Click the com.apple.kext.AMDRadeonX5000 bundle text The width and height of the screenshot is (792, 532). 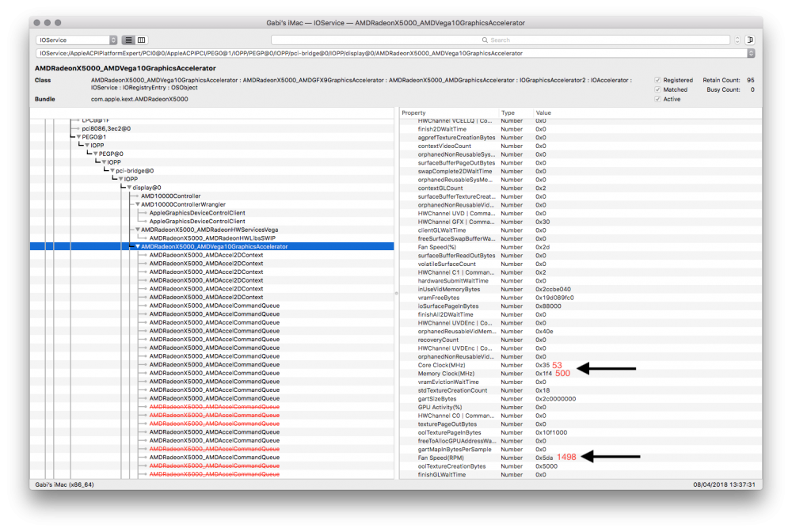(139, 99)
